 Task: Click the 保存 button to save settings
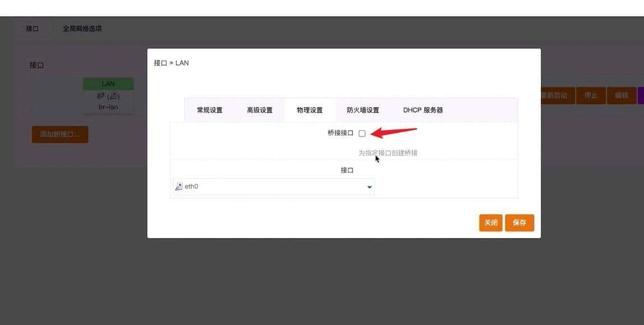[x=519, y=222]
